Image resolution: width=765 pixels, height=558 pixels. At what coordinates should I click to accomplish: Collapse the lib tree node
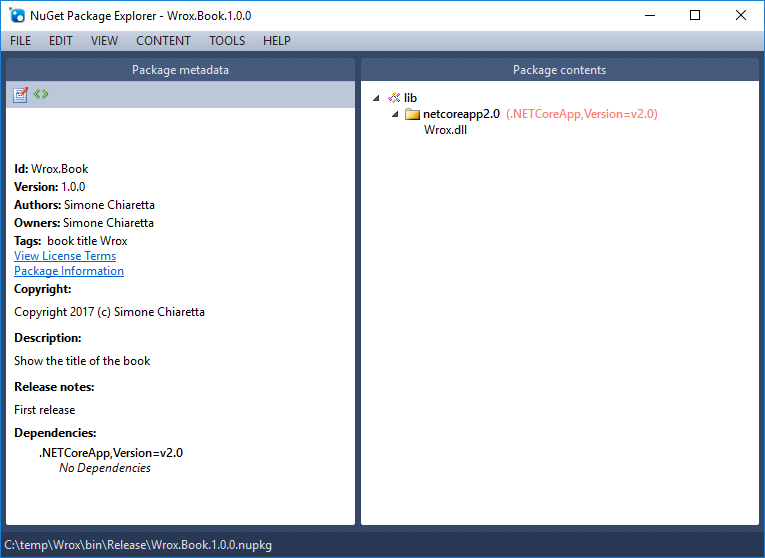point(376,98)
